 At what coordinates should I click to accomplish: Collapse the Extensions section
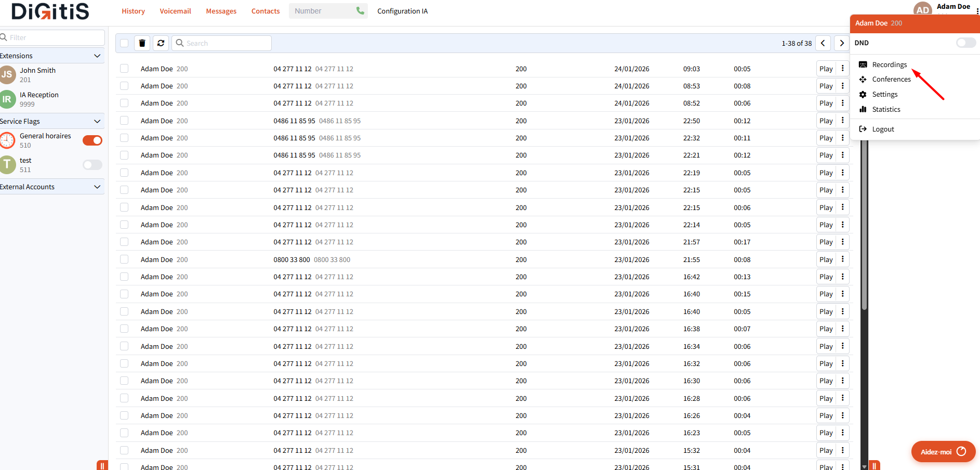point(97,56)
